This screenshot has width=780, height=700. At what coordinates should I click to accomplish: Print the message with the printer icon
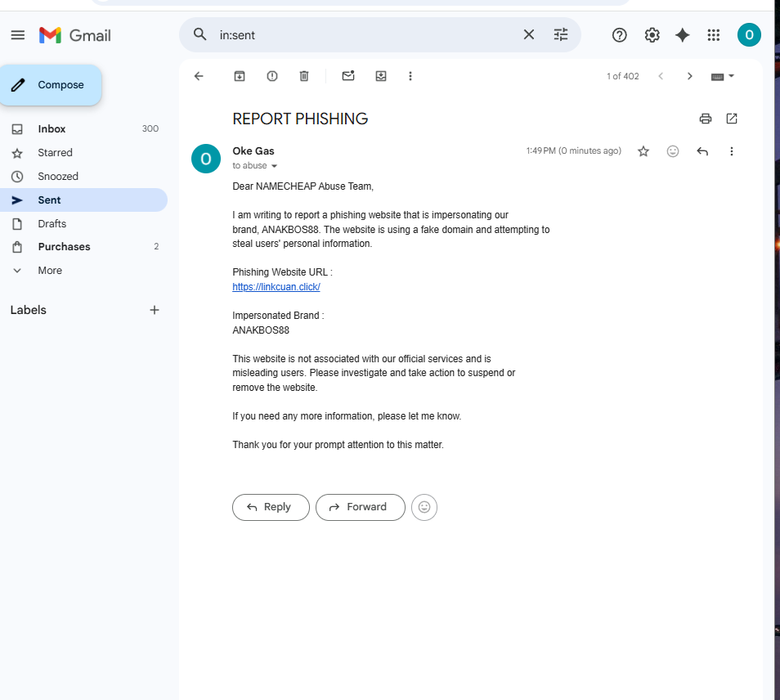(706, 119)
